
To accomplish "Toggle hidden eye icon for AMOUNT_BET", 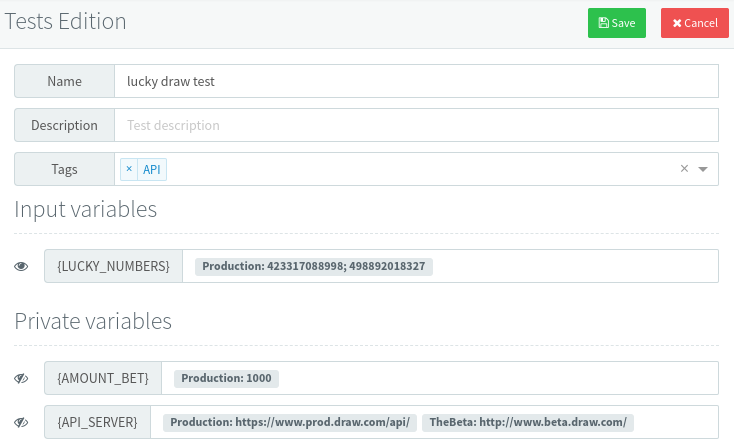I will coord(22,378).
